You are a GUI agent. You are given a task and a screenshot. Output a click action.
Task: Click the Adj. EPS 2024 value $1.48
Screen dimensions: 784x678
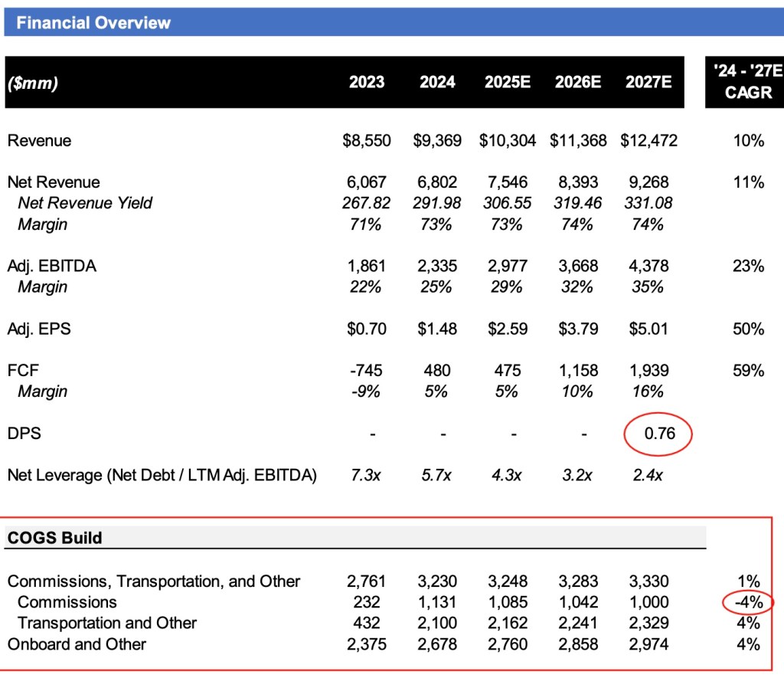pos(437,329)
